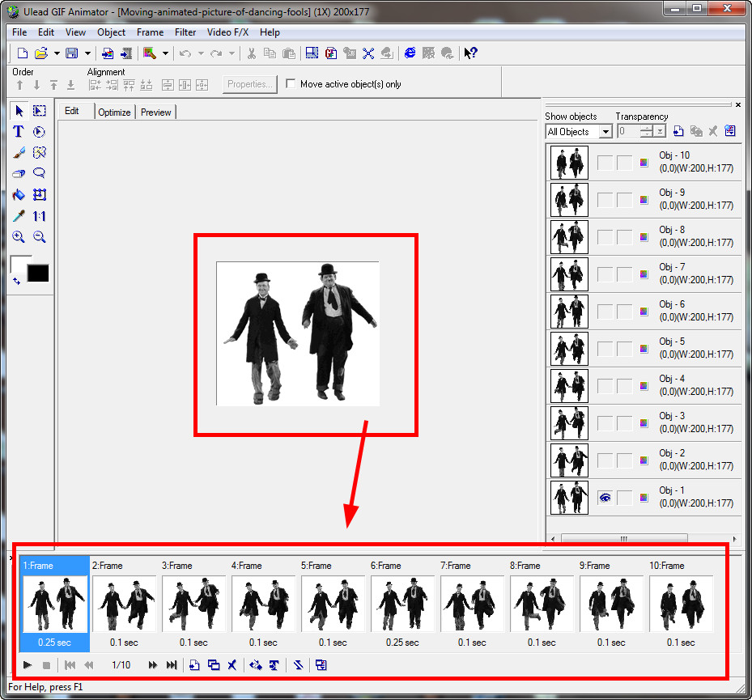Select the Eraser tool
Image resolution: width=752 pixels, height=700 pixels.
[x=19, y=173]
